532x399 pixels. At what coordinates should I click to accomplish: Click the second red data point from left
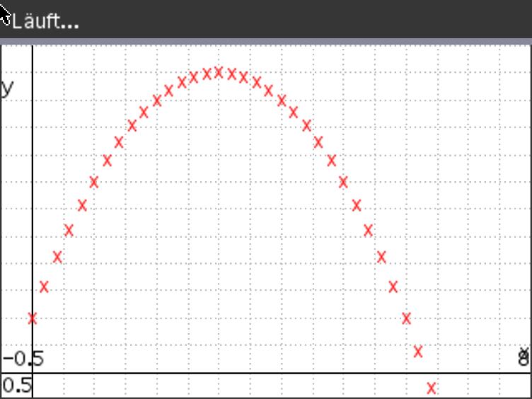click(44, 287)
